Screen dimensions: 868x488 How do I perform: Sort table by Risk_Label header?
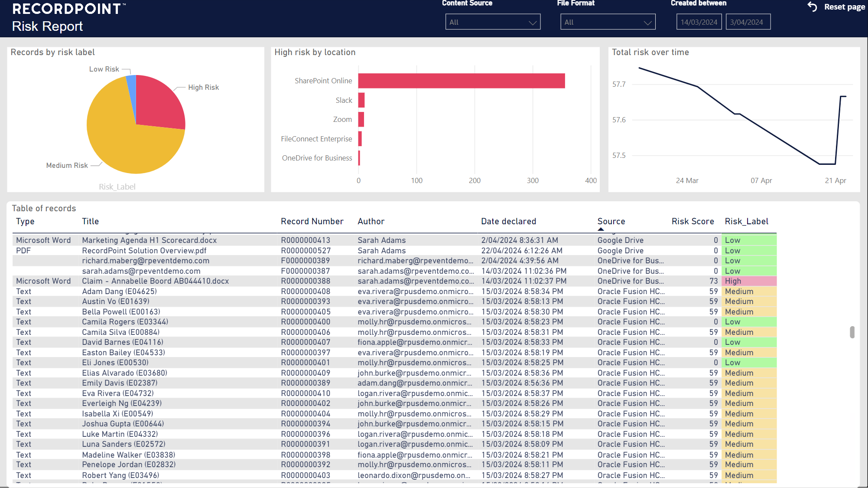pos(746,221)
